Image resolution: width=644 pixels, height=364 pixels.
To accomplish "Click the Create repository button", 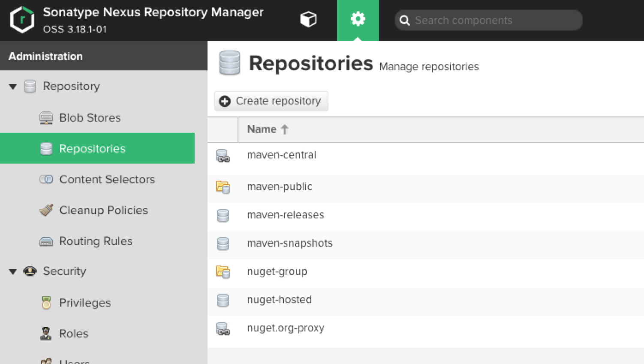I will 271,101.
